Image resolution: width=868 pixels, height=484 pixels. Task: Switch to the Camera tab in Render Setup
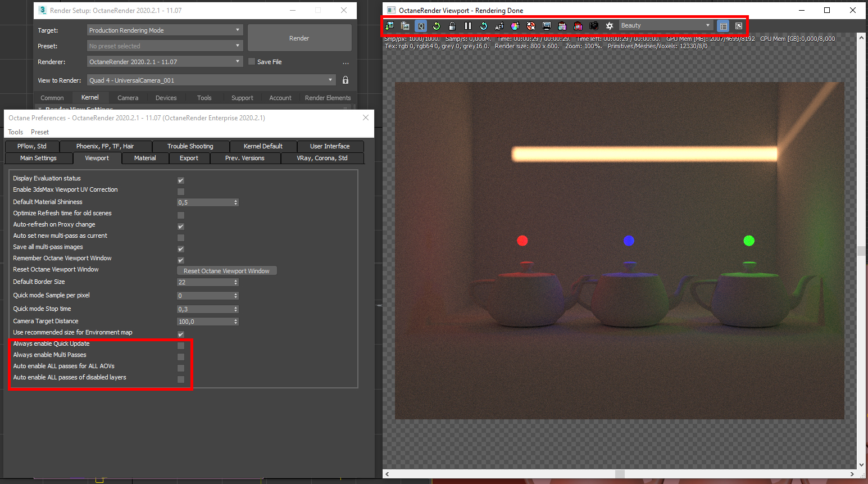(x=128, y=98)
